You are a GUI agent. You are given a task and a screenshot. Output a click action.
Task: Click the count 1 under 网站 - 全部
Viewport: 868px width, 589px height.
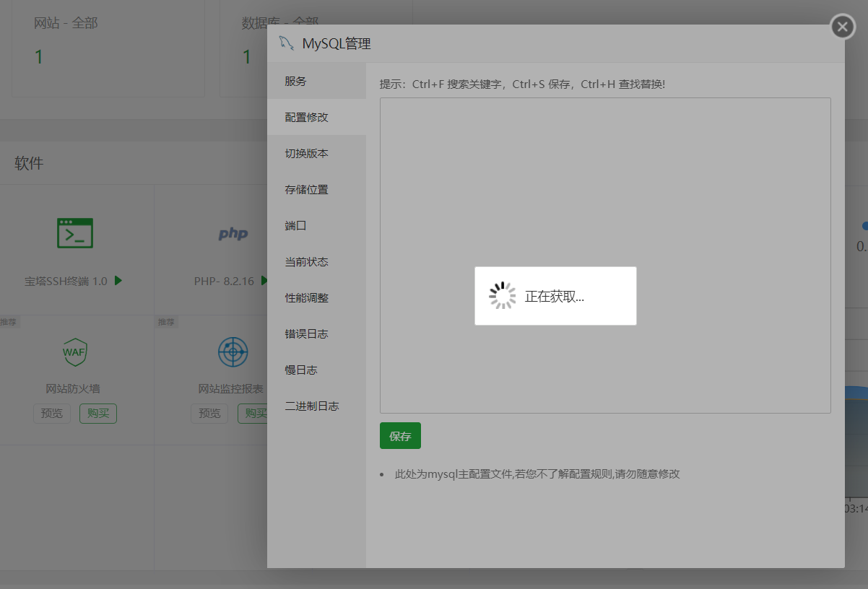(x=39, y=57)
